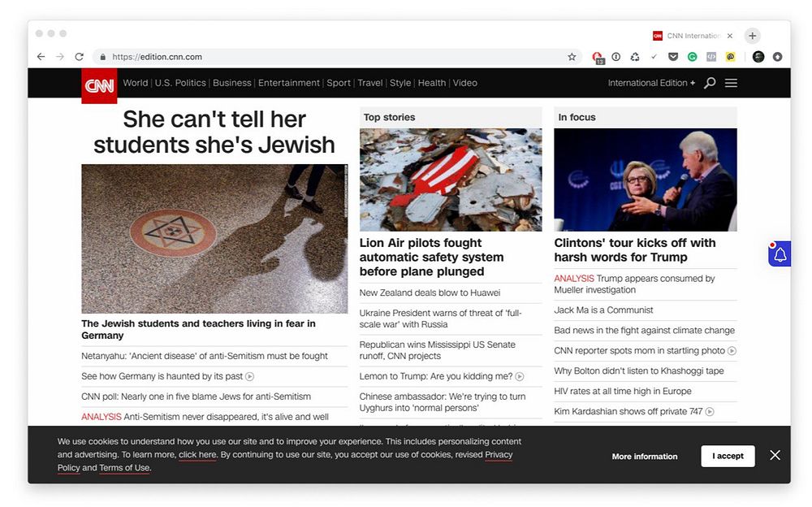The height and width of the screenshot is (507, 812).
Task: Click the Clintons on stage photo
Action: point(646,180)
